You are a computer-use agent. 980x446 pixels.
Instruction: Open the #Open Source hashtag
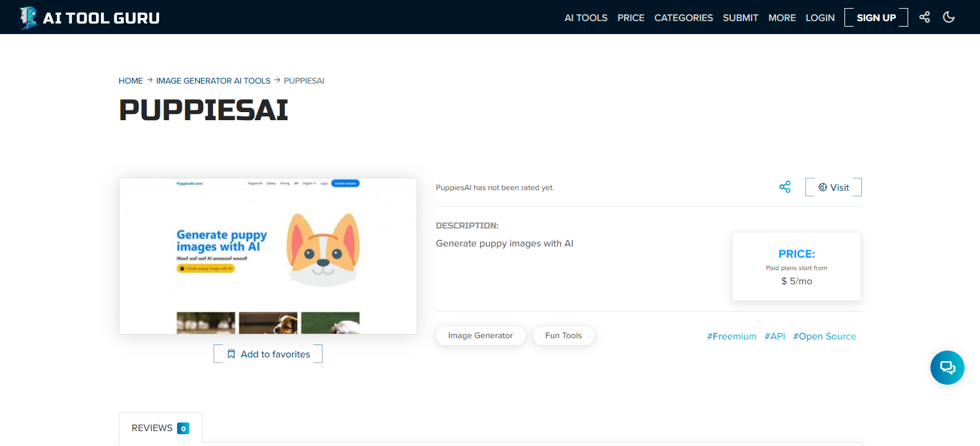pyautogui.click(x=825, y=336)
